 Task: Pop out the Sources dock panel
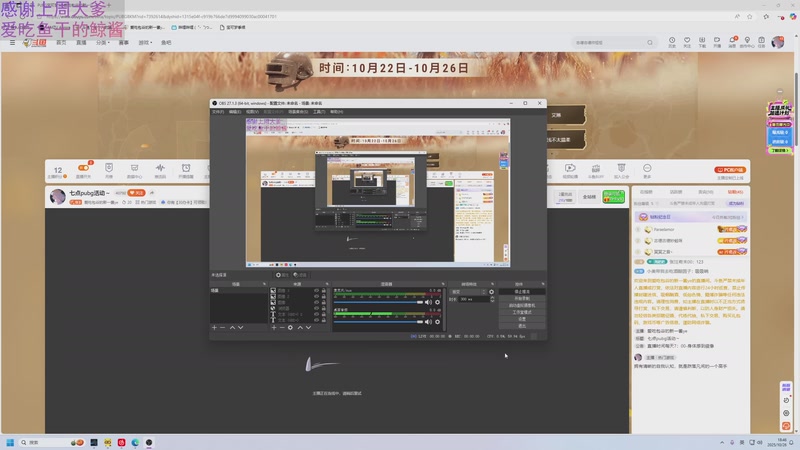pos(327,284)
